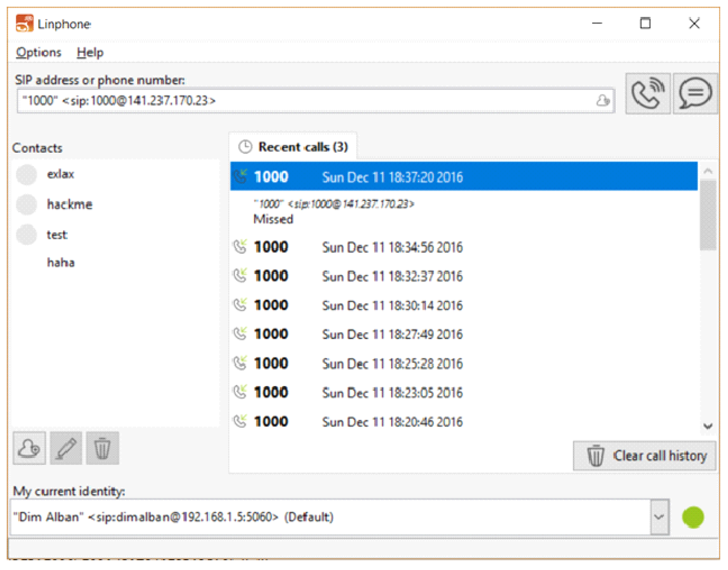Click the call history scrollbar thumb

(708, 215)
